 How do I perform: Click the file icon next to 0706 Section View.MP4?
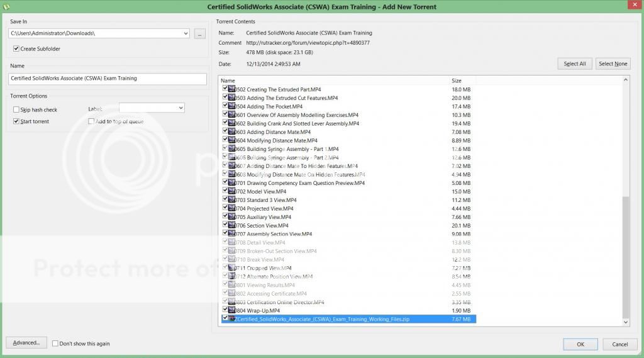(x=232, y=225)
